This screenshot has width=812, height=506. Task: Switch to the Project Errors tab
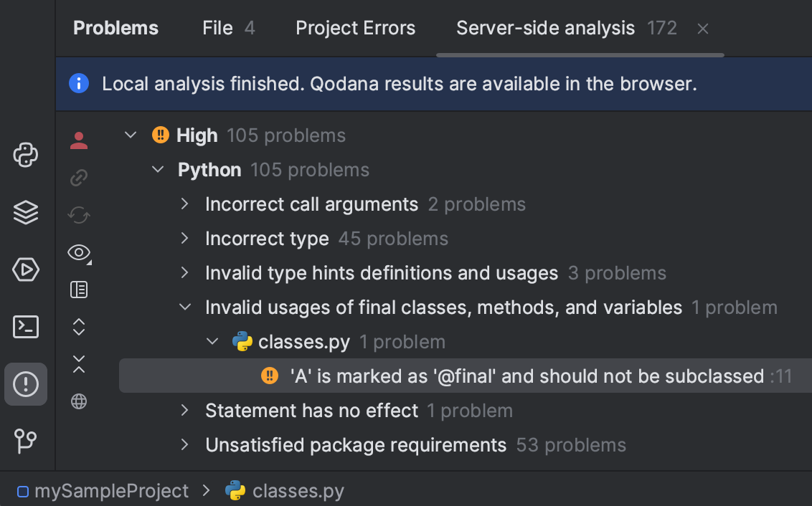(x=355, y=28)
